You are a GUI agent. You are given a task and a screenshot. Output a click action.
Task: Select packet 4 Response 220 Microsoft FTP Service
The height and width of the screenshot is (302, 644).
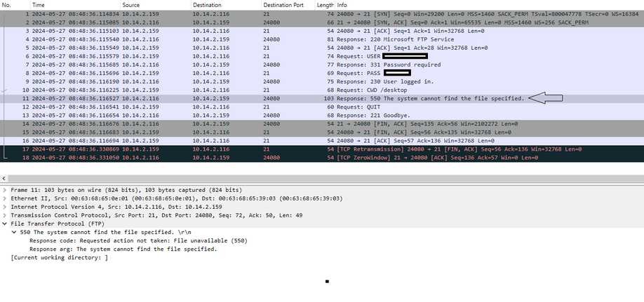click(322, 39)
